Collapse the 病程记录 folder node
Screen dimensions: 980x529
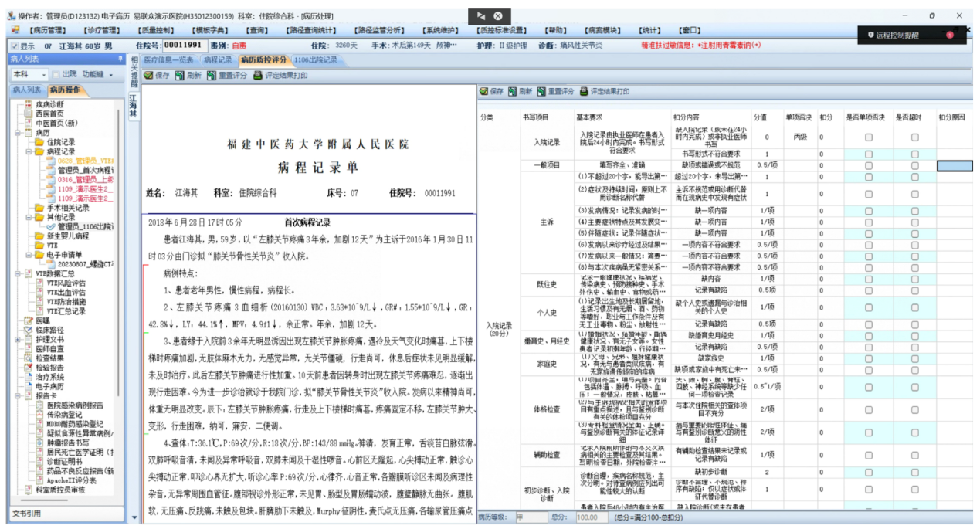tap(28, 151)
